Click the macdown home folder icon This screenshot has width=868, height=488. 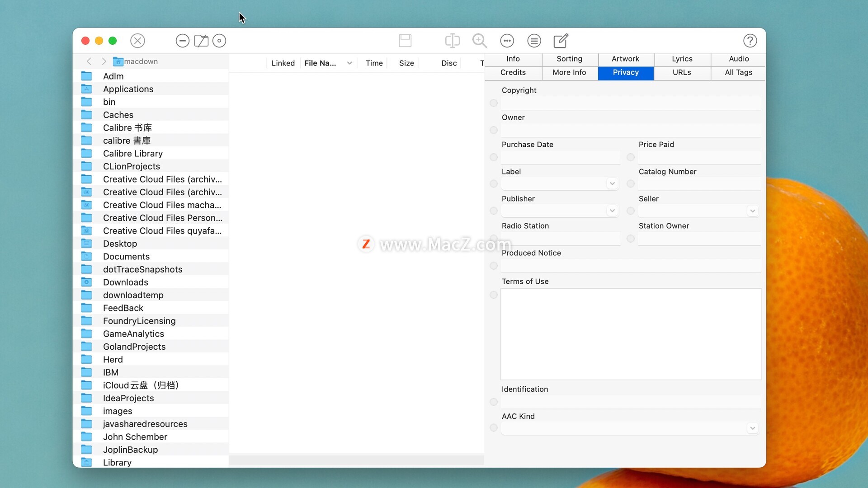click(x=118, y=61)
